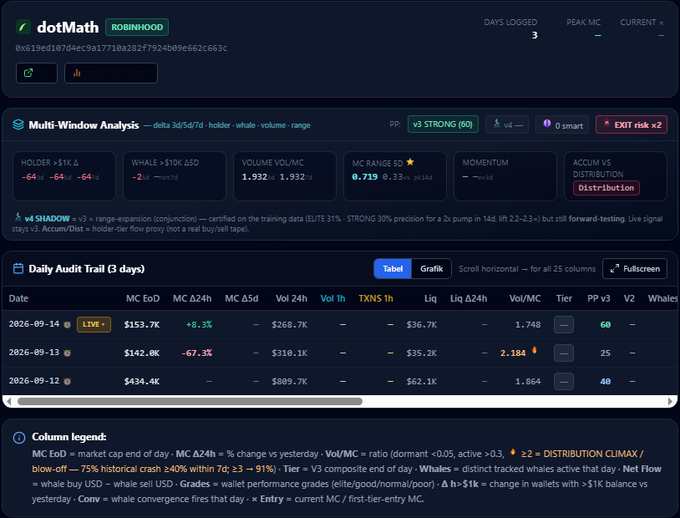This screenshot has width=680, height=518.
Task: Click the fire icon beside 2.184
Action: pos(534,350)
